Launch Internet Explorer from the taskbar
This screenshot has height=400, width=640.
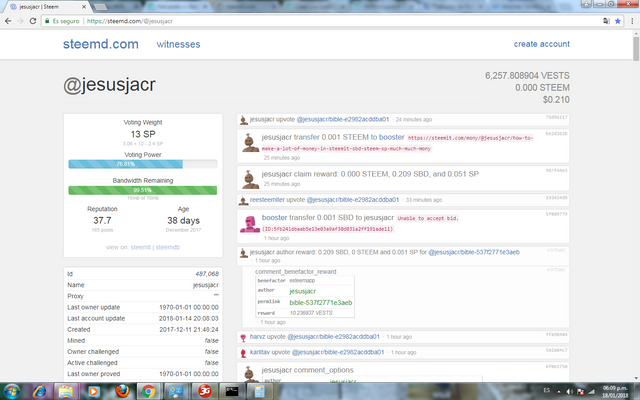(x=40, y=391)
